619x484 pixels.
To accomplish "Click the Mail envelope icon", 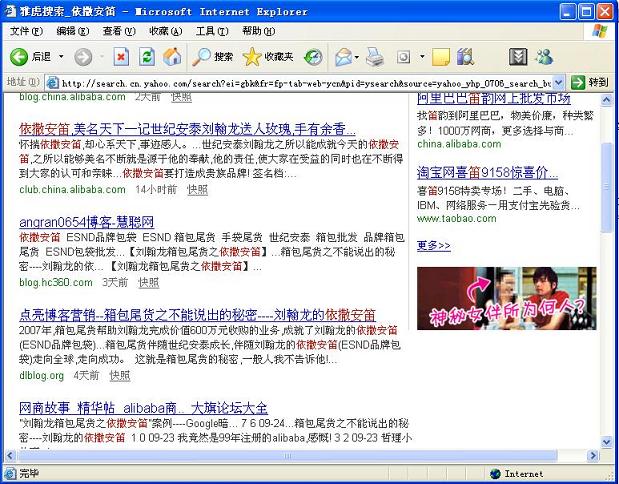I will 343,57.
